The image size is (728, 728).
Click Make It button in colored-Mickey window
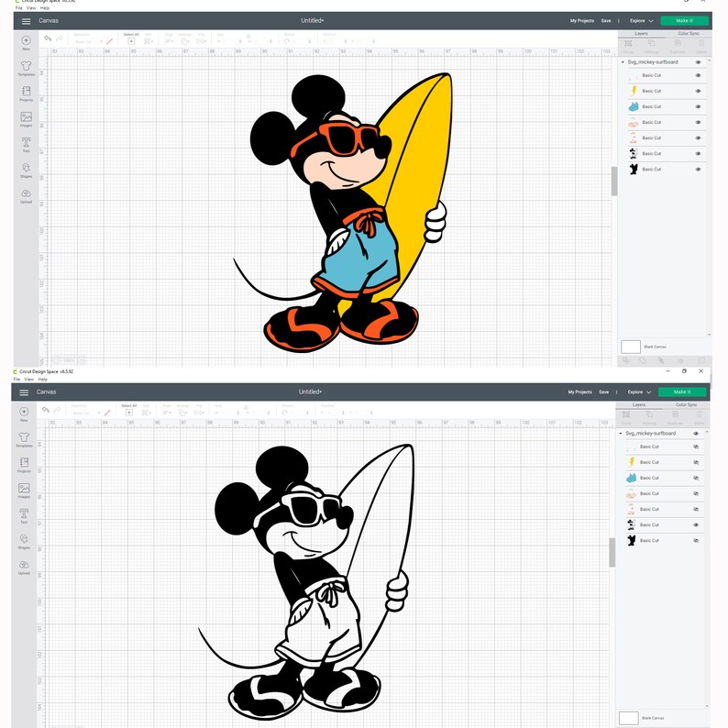click(x=684, y=21)
